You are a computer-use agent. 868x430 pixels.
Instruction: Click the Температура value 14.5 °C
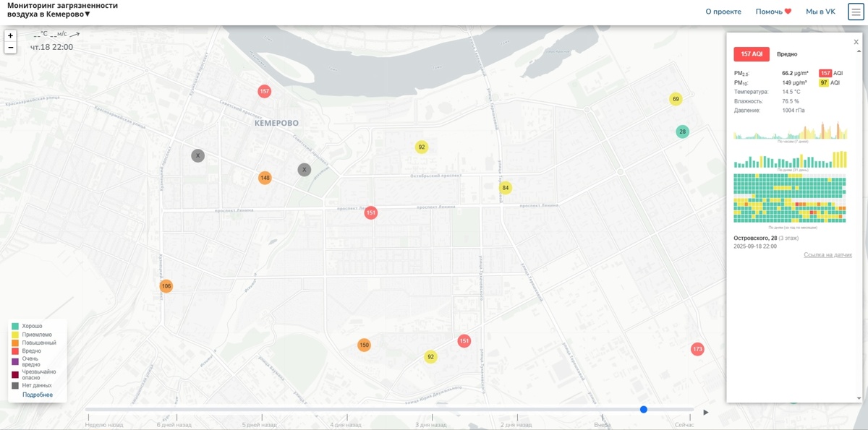pos(791,92)
